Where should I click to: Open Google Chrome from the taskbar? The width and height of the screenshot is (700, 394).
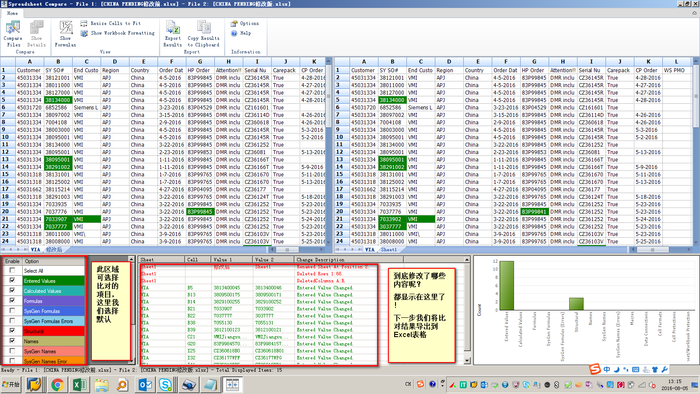click(57, 385)
